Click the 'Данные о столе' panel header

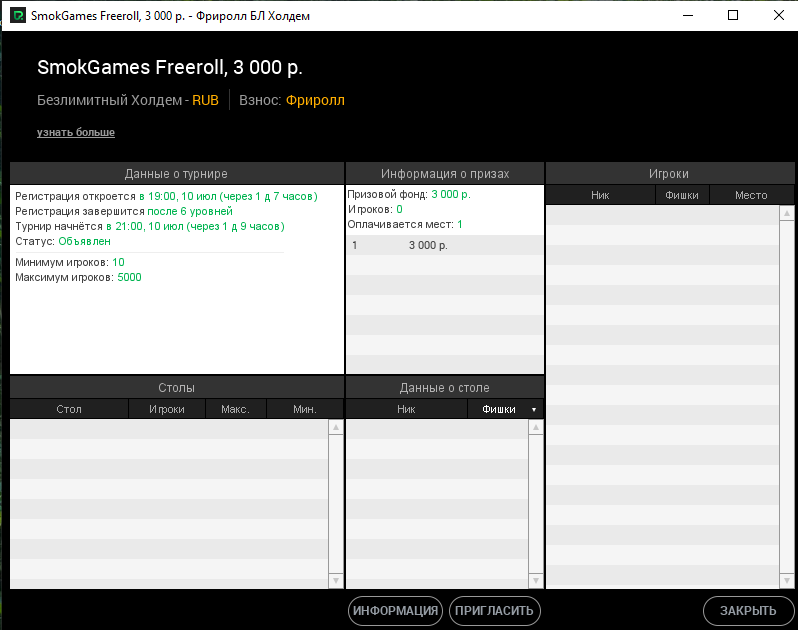(x=445, y=388)
